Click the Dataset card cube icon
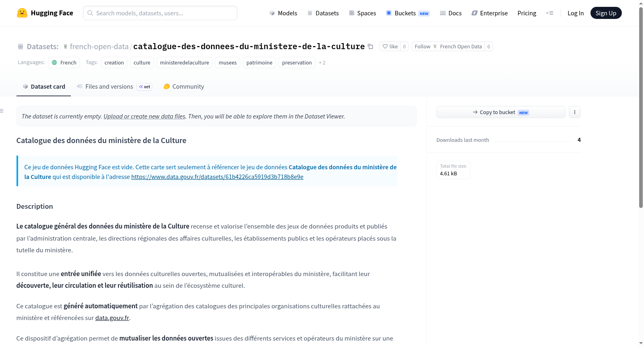The image size is (644, 347). pos(25,87)
